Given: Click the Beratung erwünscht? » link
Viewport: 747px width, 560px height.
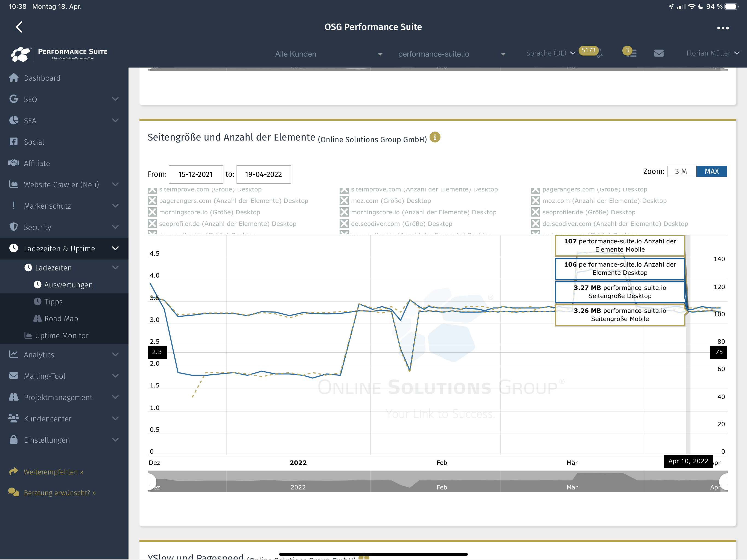Looking at the screenshot, I should [60, 493].
